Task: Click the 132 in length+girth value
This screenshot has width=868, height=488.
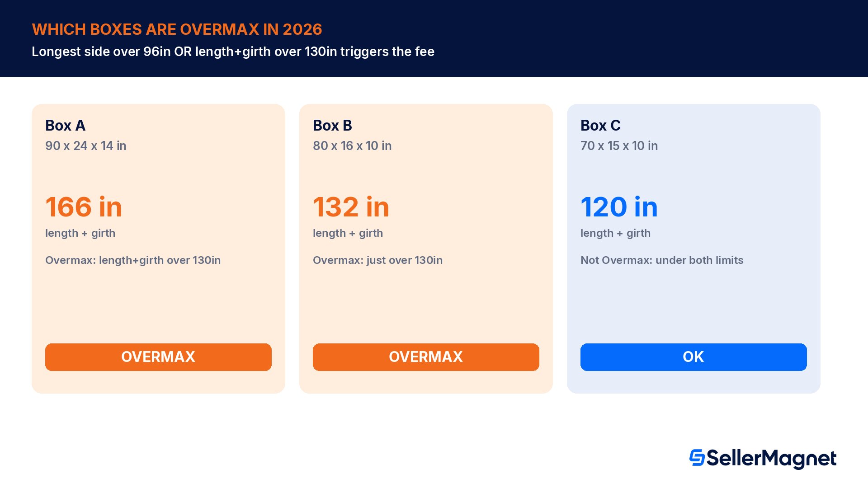Action: pyautogui.click(x=351, y=207)
